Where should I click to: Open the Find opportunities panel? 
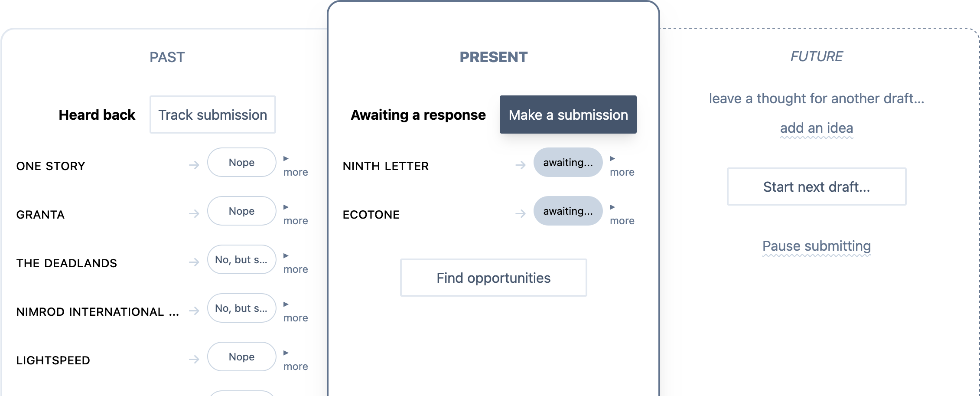[x=493, y=278]
